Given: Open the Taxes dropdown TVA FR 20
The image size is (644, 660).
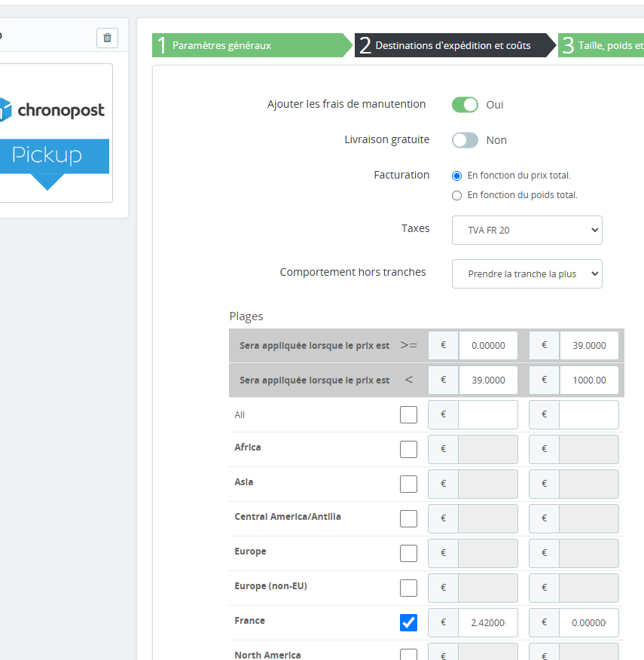Looking at the screenshot, I should 527,231.
